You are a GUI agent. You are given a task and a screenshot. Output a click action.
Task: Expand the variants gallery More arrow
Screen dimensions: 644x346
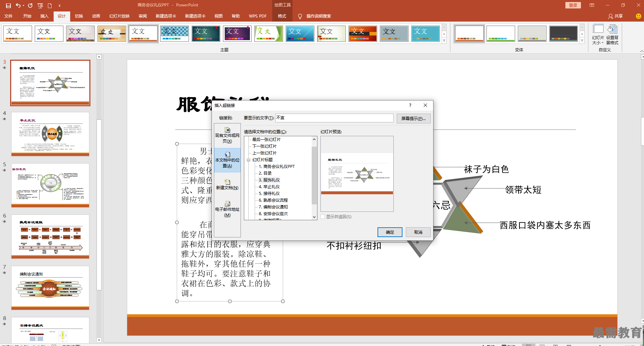[582, 41]
